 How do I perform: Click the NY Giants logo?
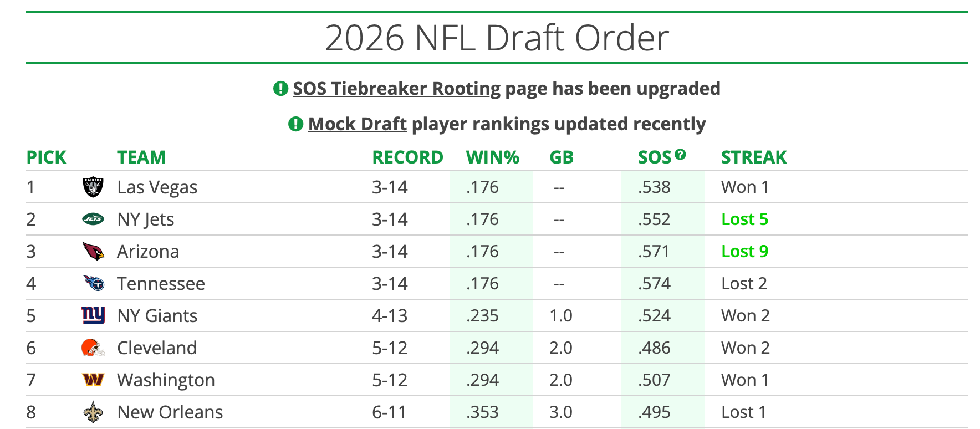click(93, 315)
